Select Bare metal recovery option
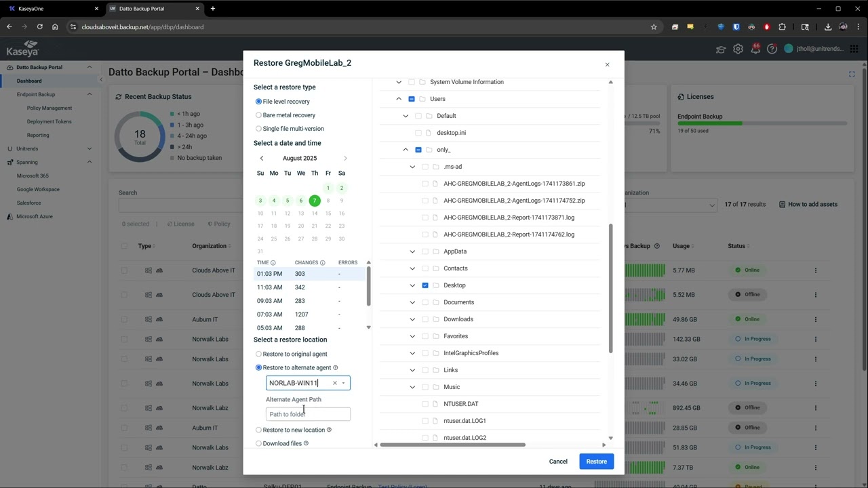Screen dimensions: 868x488 (x=258, y=115)
